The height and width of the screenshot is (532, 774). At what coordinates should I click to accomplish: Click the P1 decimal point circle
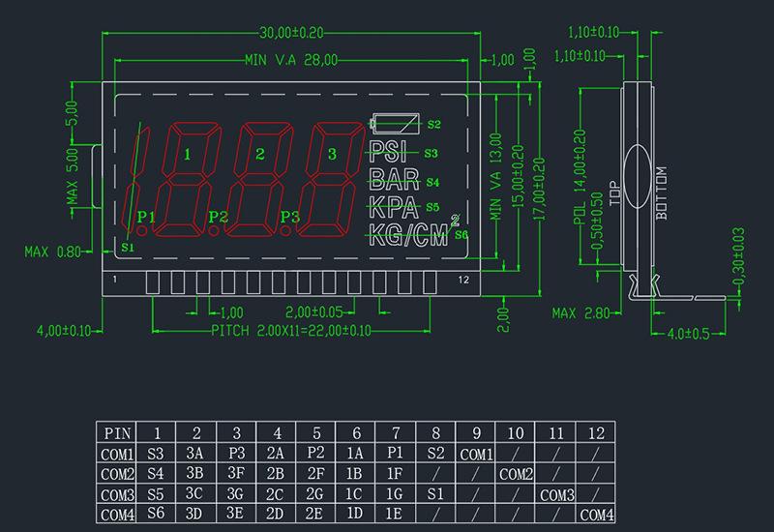coord(141,231)
